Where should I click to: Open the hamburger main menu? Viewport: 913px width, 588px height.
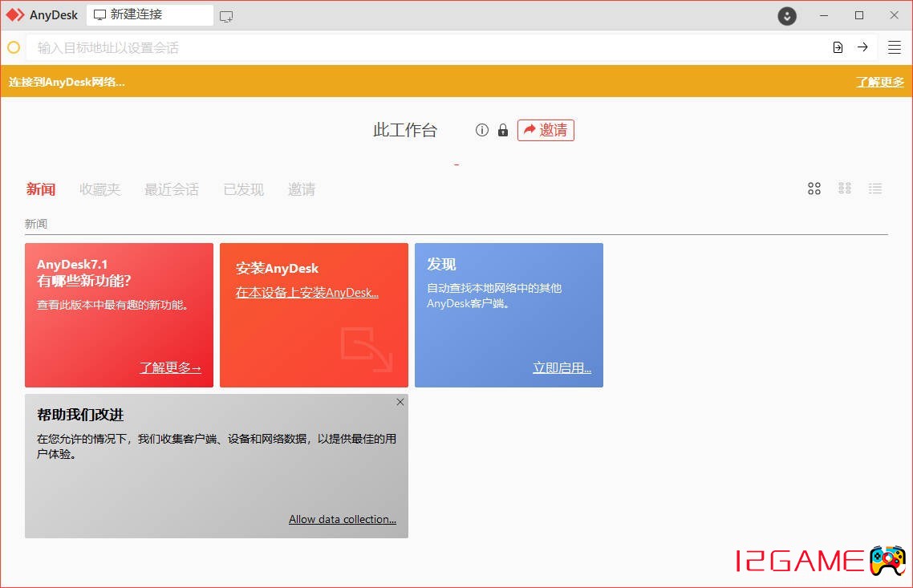pyautogui.click(x=895, y=48)
